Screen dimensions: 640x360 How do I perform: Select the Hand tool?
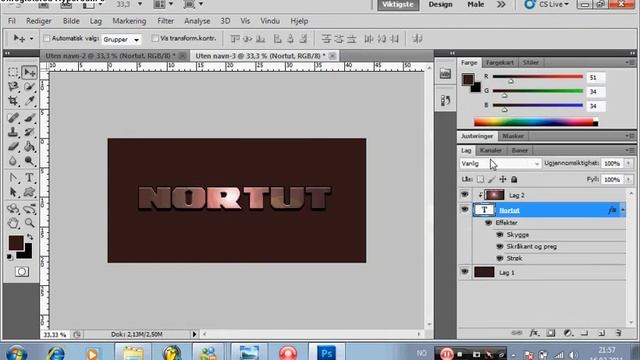pyautogui.click(x=13, y=223)
